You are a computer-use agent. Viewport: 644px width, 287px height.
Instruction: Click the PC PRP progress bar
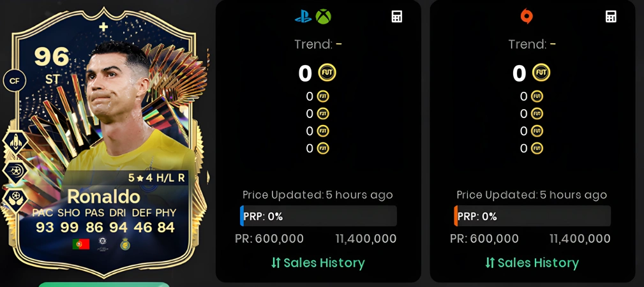coord(532,216)
